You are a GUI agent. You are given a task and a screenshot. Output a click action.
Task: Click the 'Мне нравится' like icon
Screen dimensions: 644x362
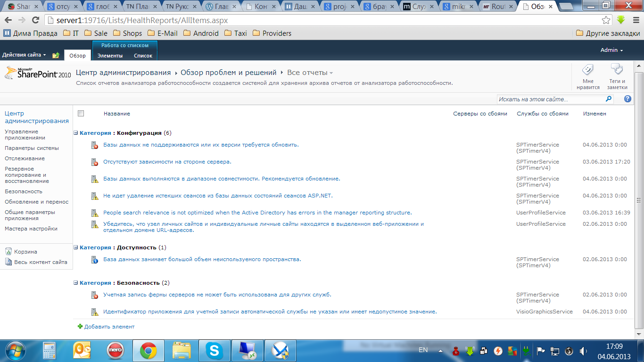(x=587, y=70)
